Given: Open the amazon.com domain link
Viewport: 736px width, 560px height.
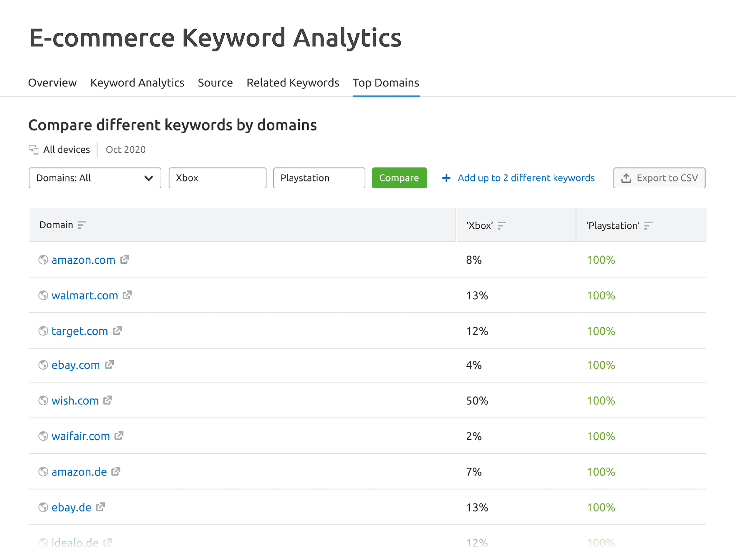Looking at the screenshot, I should [x=83, y=260].
